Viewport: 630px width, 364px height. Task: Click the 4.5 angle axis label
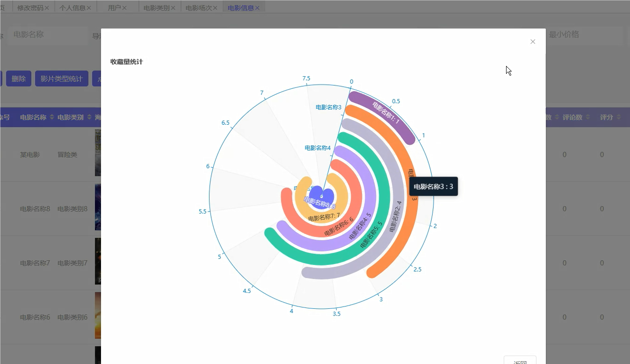click(x=247, y=291)
